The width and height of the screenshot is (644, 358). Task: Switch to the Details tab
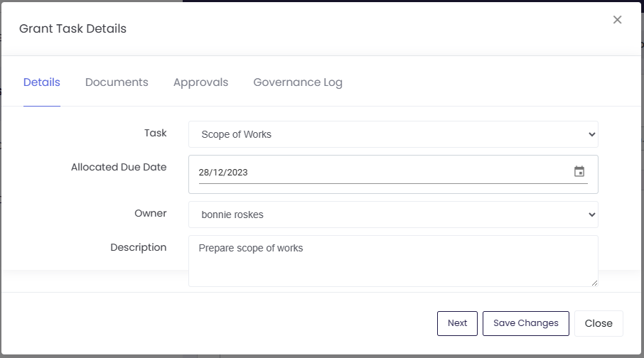click(x=42, y=82)
